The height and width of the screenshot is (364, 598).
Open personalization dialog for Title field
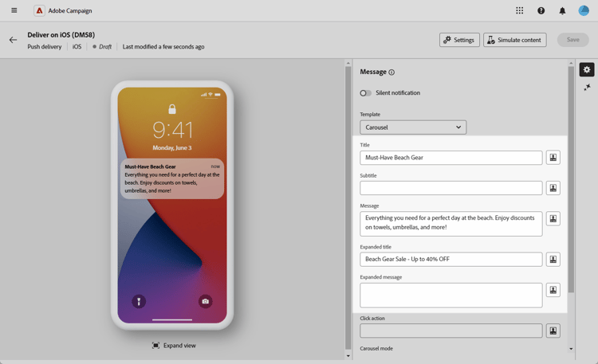pyautogui.click(x=553, y=158)
